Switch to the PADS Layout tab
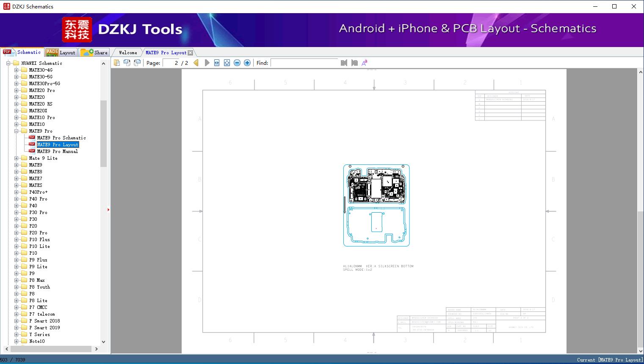This screenshot has width=644, height=364. pos(61,53)
